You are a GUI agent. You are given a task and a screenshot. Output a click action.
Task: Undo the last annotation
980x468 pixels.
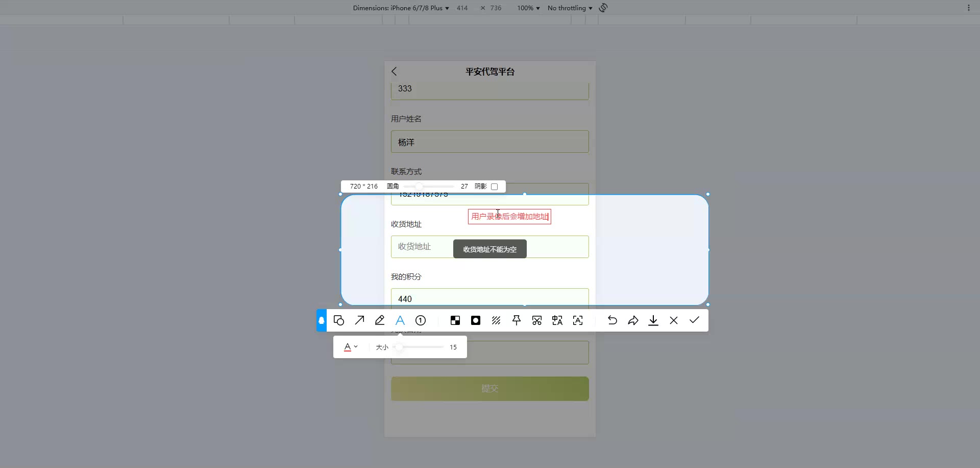coord(612,320)
